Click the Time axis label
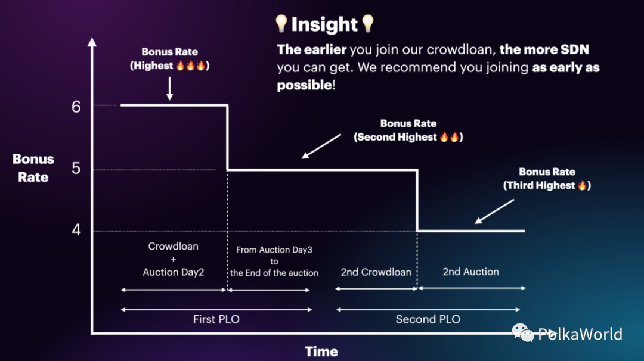 [x=321, y=351]
